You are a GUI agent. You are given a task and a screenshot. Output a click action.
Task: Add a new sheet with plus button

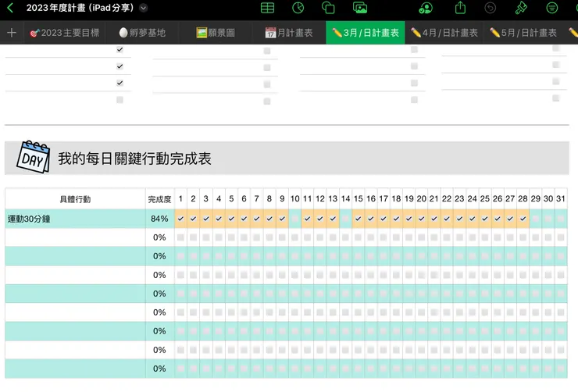tap(12, 33)
